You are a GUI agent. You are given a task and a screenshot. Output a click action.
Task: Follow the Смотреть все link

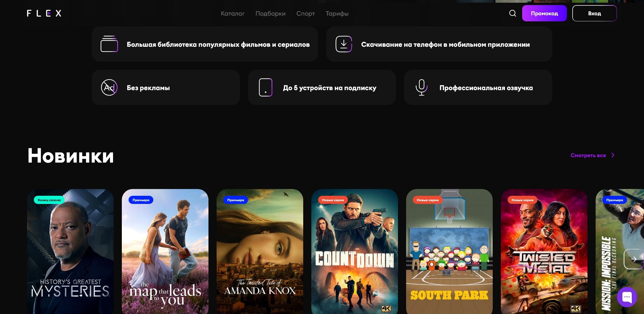(588, 155)
